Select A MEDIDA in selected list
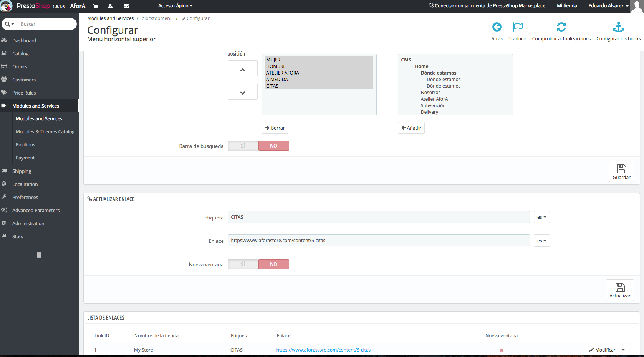The height and width of the screenshot is (357, 644). click(x=319, y=80)
